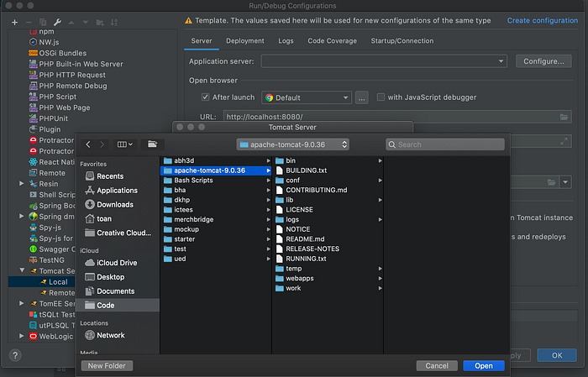This screenshot has height=377, width=588.
Task: Select BUILDING.txt file
Action: 328,170
